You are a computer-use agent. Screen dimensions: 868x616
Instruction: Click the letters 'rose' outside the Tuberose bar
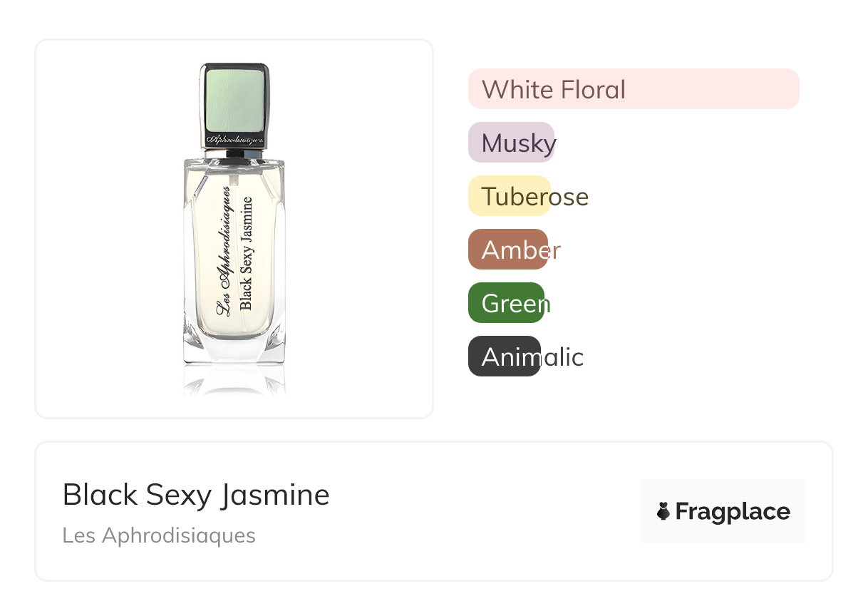point(570,197)
